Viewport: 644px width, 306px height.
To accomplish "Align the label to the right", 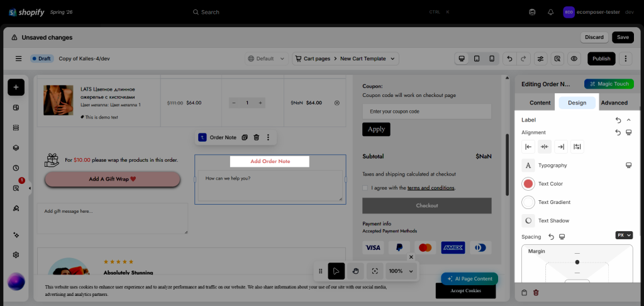I will click(561, 147).
